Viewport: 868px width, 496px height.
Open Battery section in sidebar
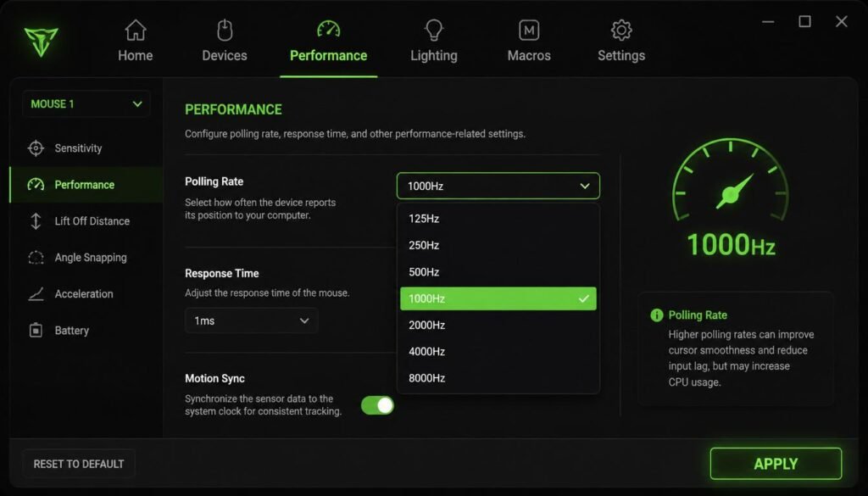[86, 331]
